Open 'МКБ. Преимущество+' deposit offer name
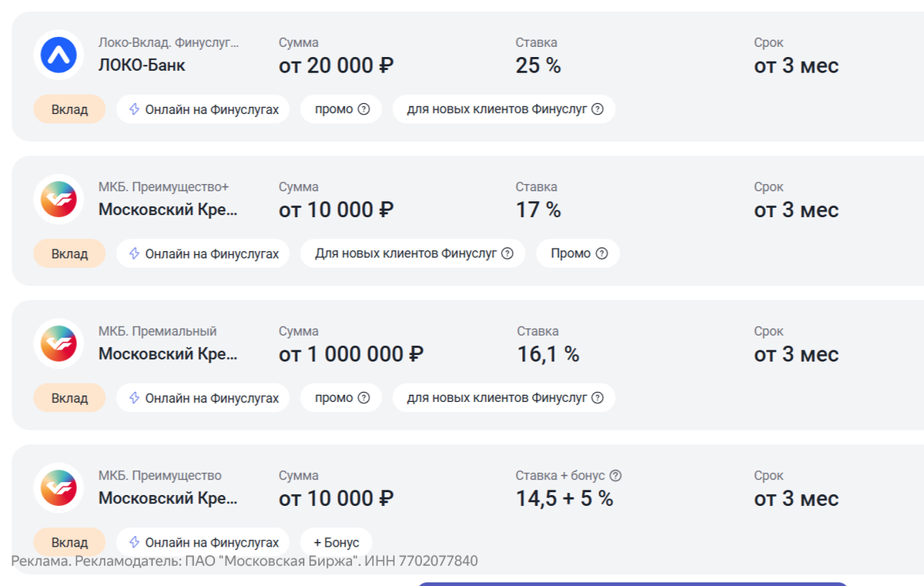The image size is (924, 586). pyautogui.click(x=163, y=186)
